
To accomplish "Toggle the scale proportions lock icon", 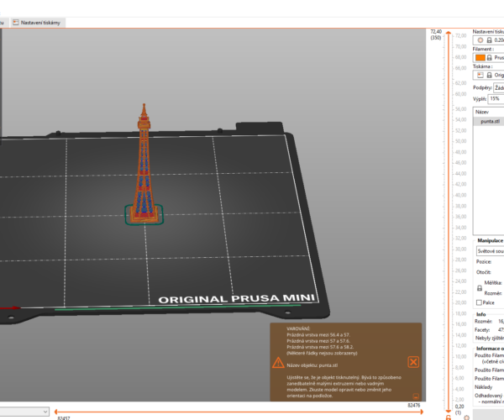I will pyautogui.click(x=480, y=288).
